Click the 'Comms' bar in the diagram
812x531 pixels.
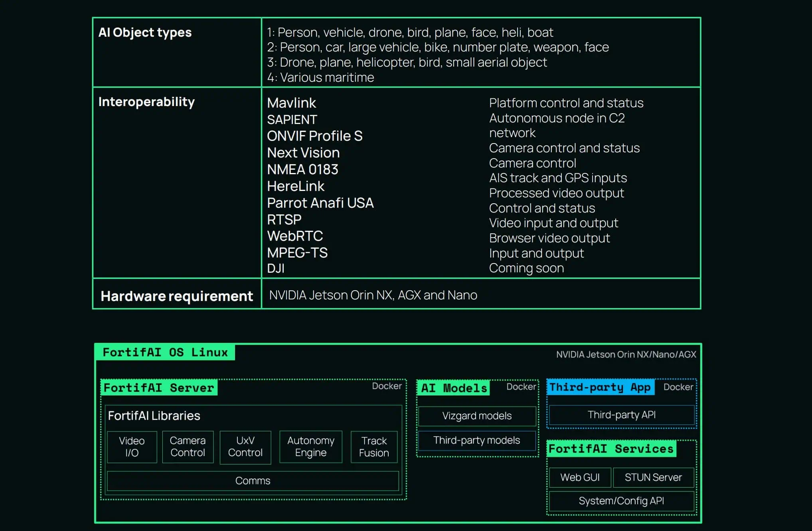[253, 481]
